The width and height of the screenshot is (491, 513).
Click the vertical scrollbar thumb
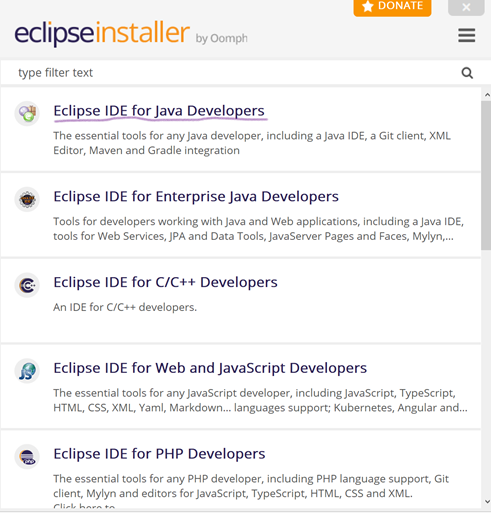coord(486,175)
